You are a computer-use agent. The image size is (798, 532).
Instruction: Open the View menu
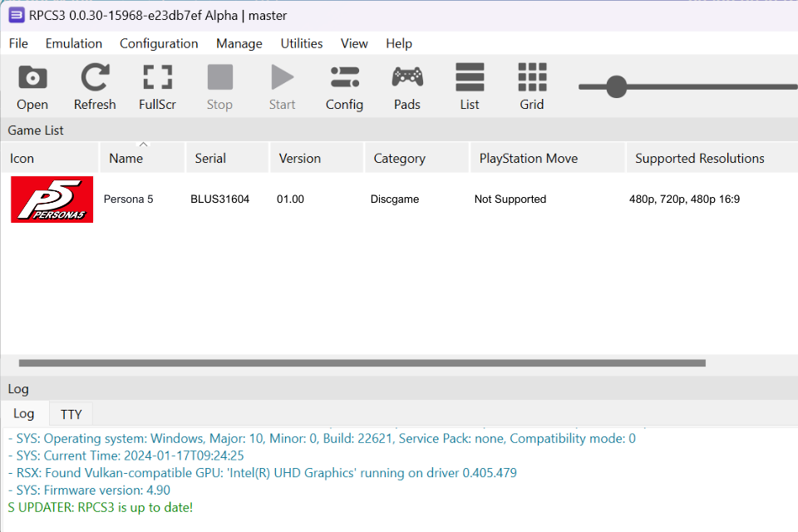coord(354,44)
